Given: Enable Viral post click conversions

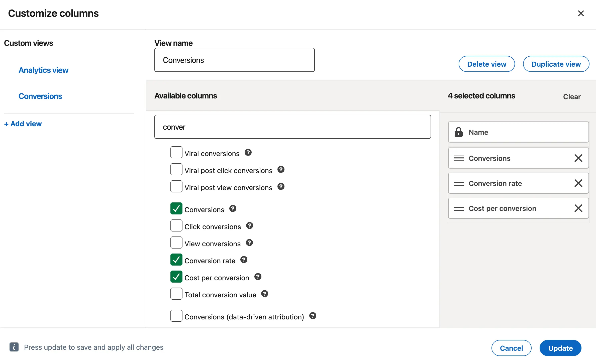Looking at the screenshot, I should pos(176,169).
